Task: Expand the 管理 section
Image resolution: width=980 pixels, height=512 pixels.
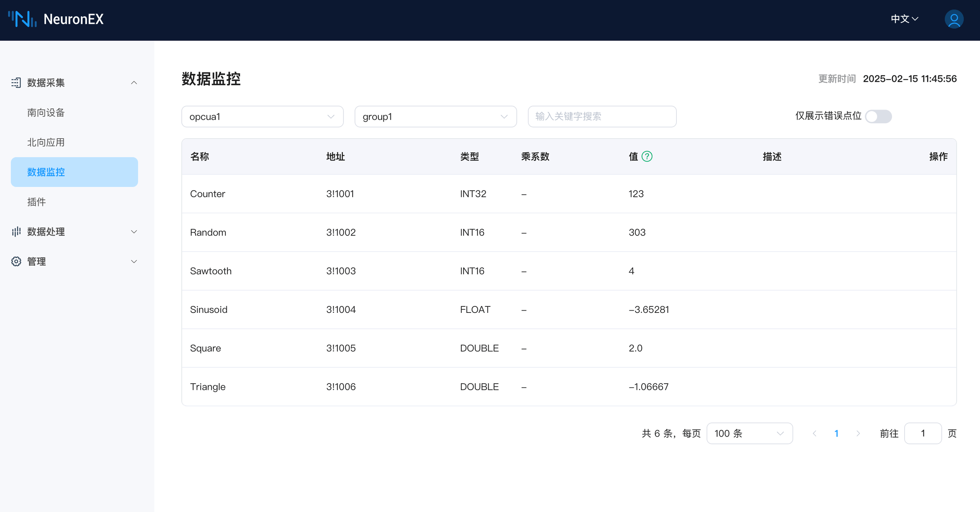Action: (x=134, y=261)
